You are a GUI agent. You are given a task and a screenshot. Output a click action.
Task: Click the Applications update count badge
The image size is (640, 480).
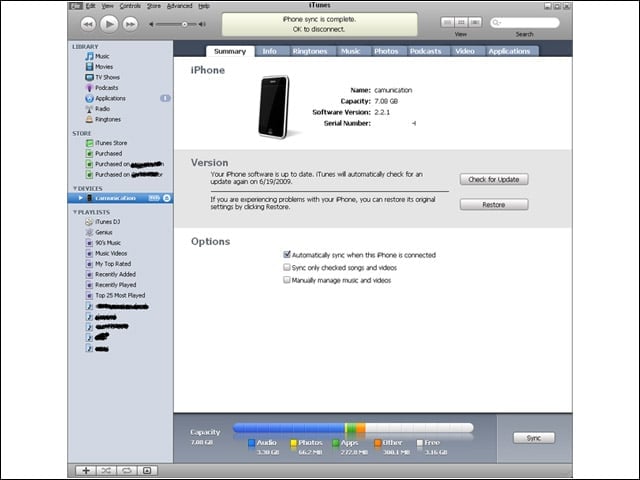(165, 98)
